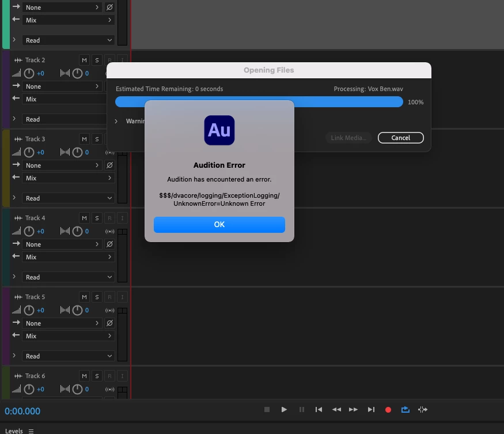Image resolution: width=504 pixels, height=434 pixels.
Task: Mute Track 5
Action: [84, 297]
